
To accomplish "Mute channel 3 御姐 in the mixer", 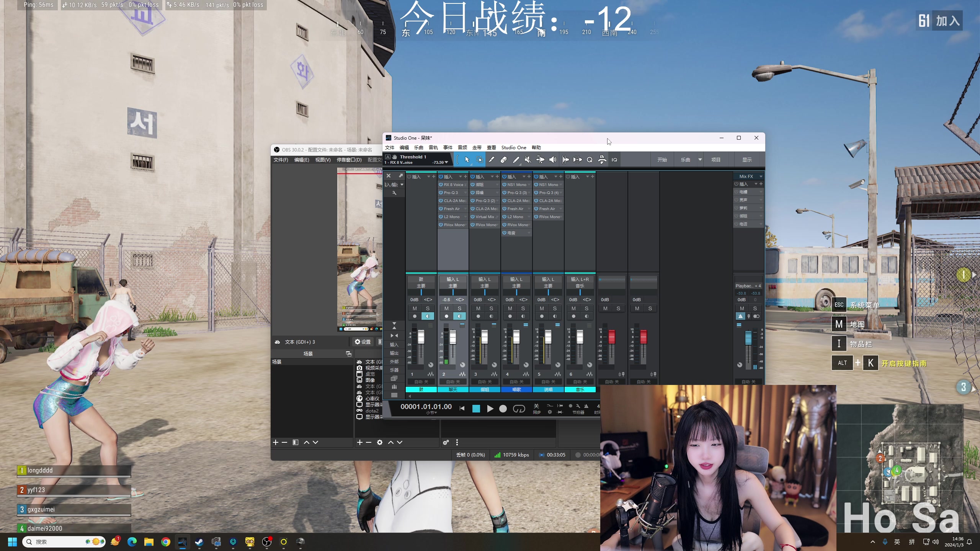I will pos(478,308).
